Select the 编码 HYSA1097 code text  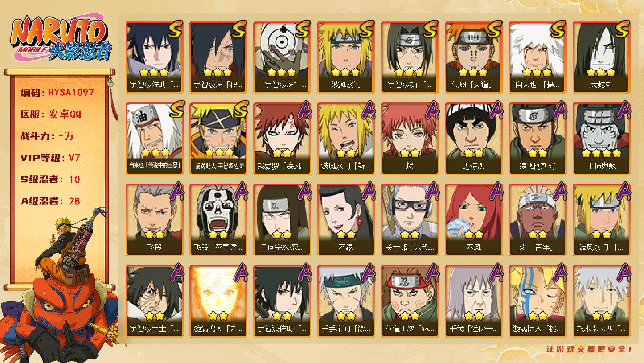pyautogui.click(x=57, y=93)
